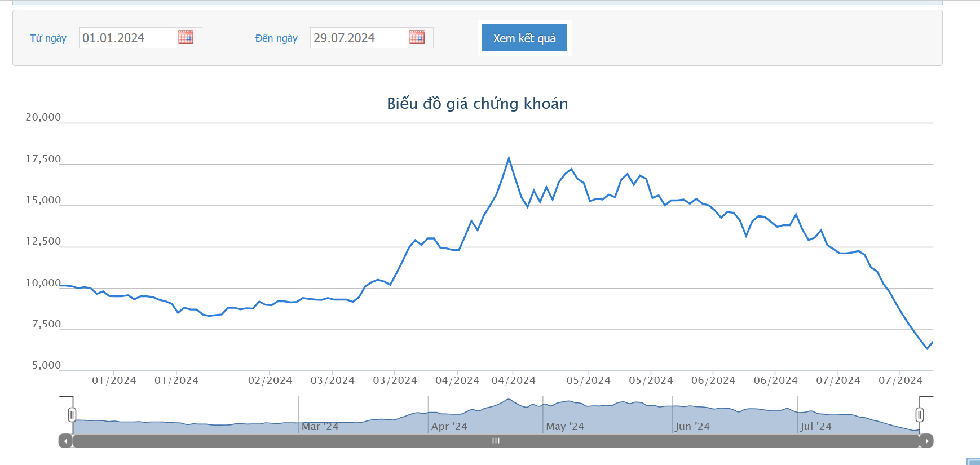Click the chart title Biểu đồ giá chứng khoán
Image resolution: width=980 pixels, height=465 pixels.
coord(477,103)
